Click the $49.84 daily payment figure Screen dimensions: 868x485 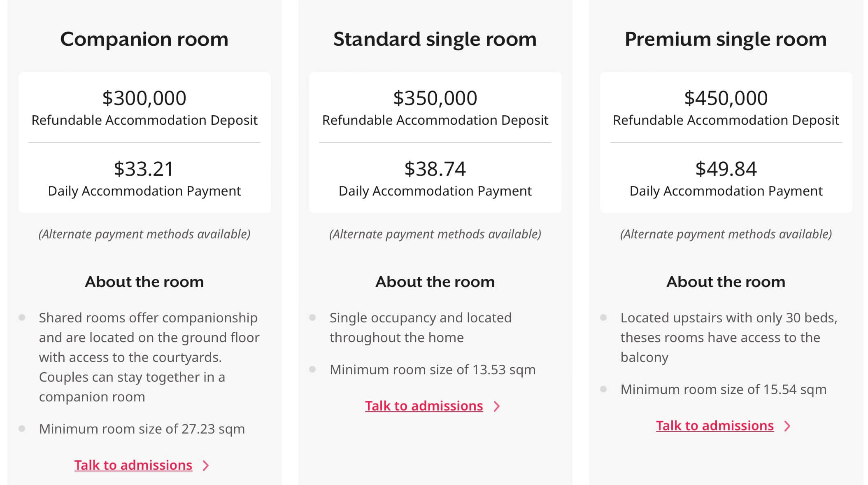[726, 169]
